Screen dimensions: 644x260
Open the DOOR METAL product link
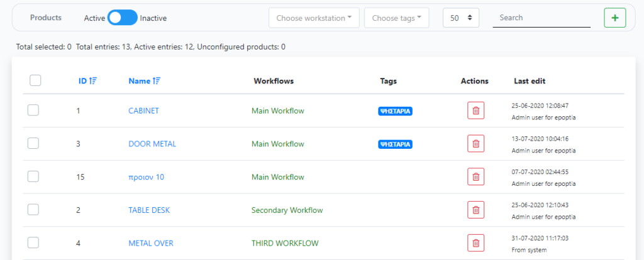(x=152, y=144)
